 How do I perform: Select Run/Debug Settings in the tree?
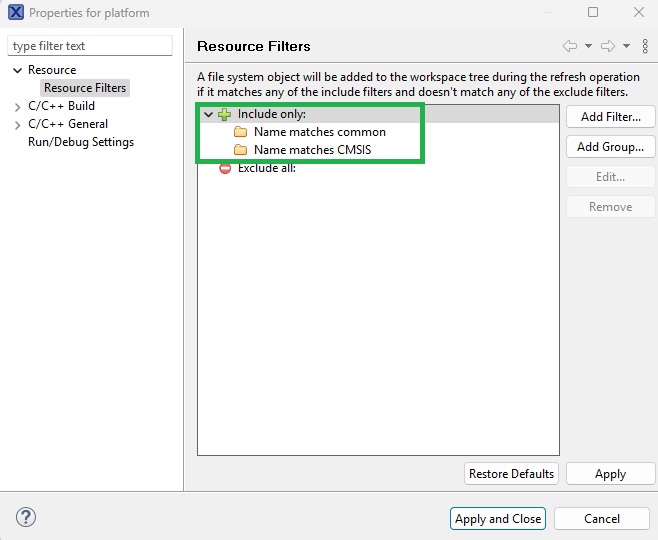click(80, 142)
